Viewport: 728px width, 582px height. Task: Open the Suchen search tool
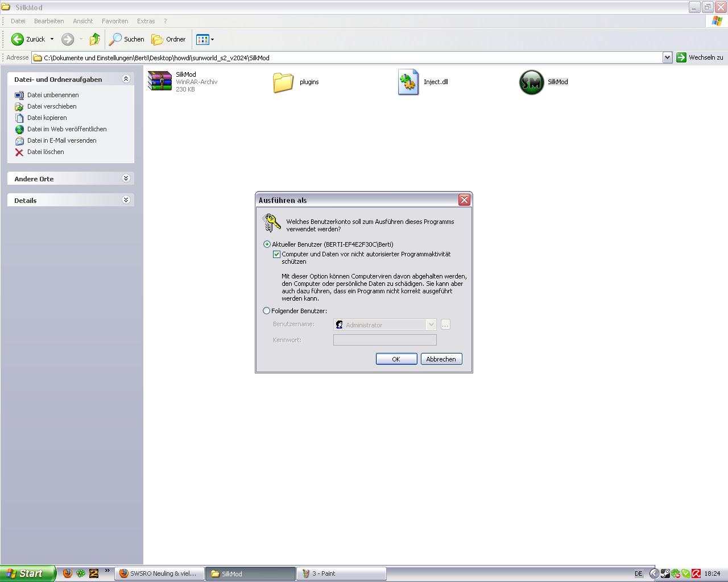[x=127, y=39]
